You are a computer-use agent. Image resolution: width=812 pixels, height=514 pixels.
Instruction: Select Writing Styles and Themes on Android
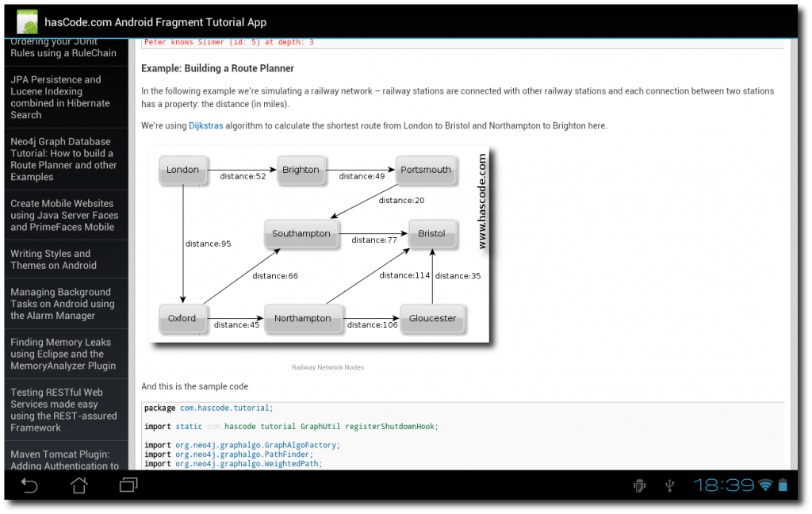pos(63,259)
